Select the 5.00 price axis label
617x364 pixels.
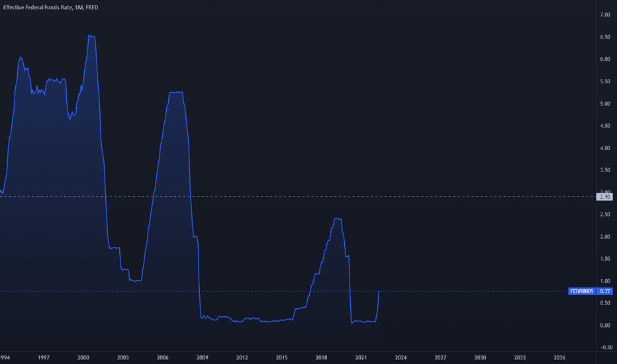tap(605, 104)
